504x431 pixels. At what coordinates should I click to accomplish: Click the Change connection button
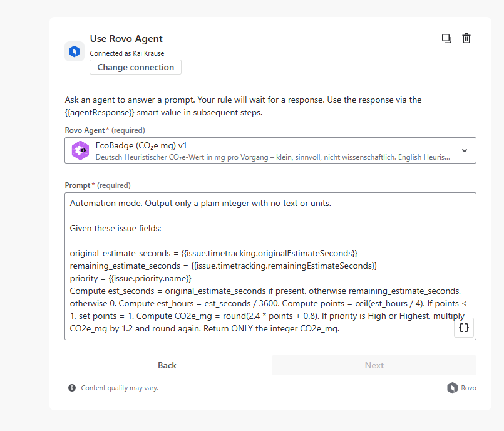[135, 67]
